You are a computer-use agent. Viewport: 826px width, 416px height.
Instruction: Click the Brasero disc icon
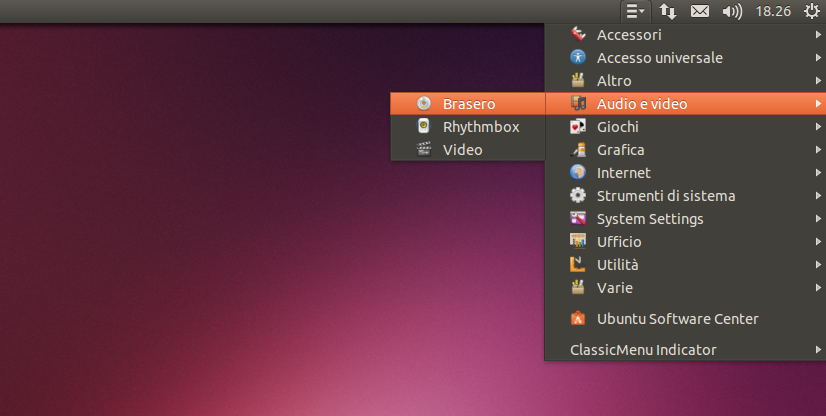[x=424, y=103]
